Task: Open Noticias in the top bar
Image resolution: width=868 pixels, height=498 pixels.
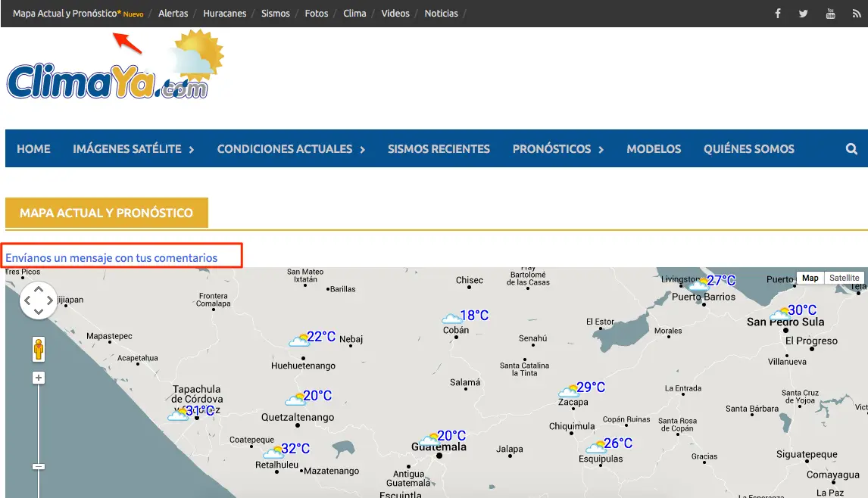Action: point(442,14)
